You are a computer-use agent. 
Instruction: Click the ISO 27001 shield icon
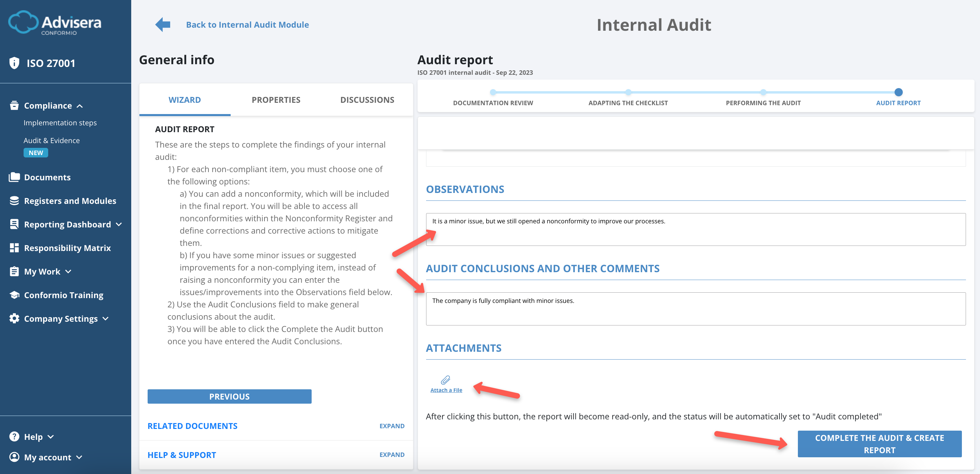pyautogui.click(x=14, y=63)
